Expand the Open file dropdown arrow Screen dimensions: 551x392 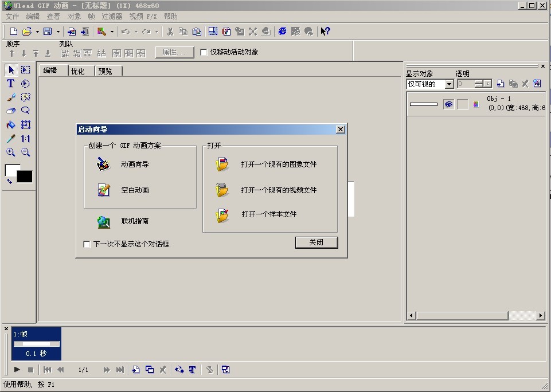(x=37, y=32)
